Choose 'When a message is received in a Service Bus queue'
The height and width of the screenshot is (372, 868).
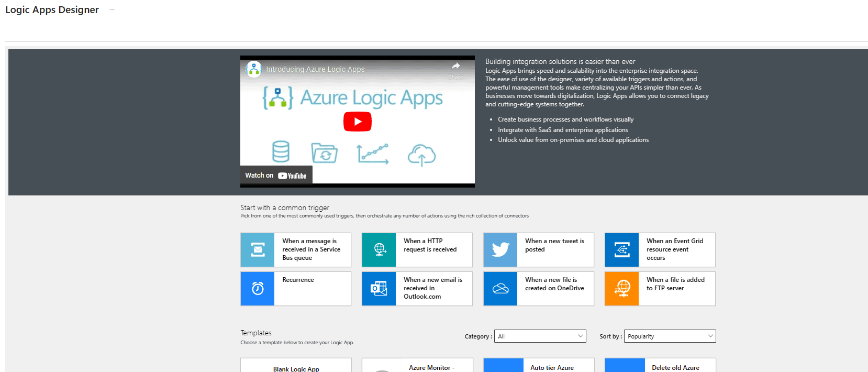pyautogui.click(x=311, y=249)
